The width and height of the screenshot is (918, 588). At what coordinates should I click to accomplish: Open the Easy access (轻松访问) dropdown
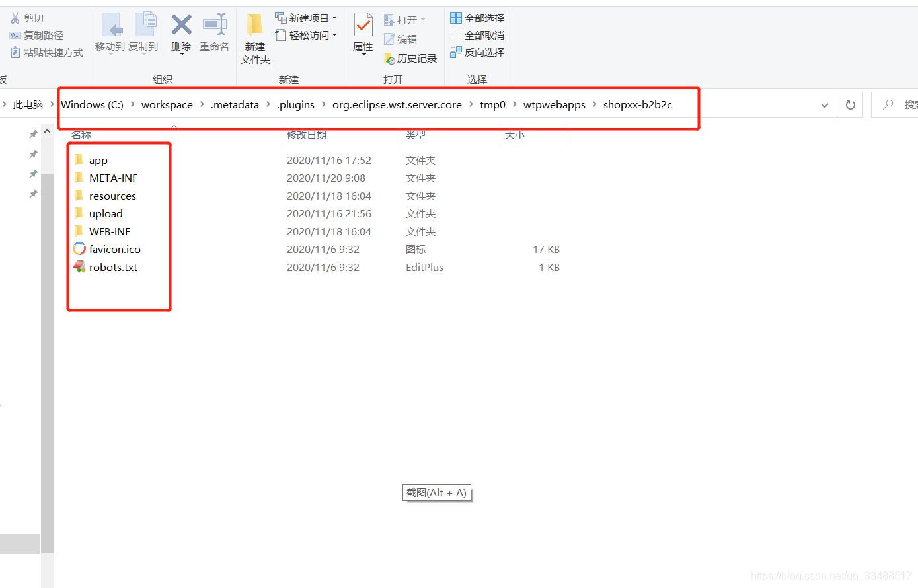(x=307, y=35)
